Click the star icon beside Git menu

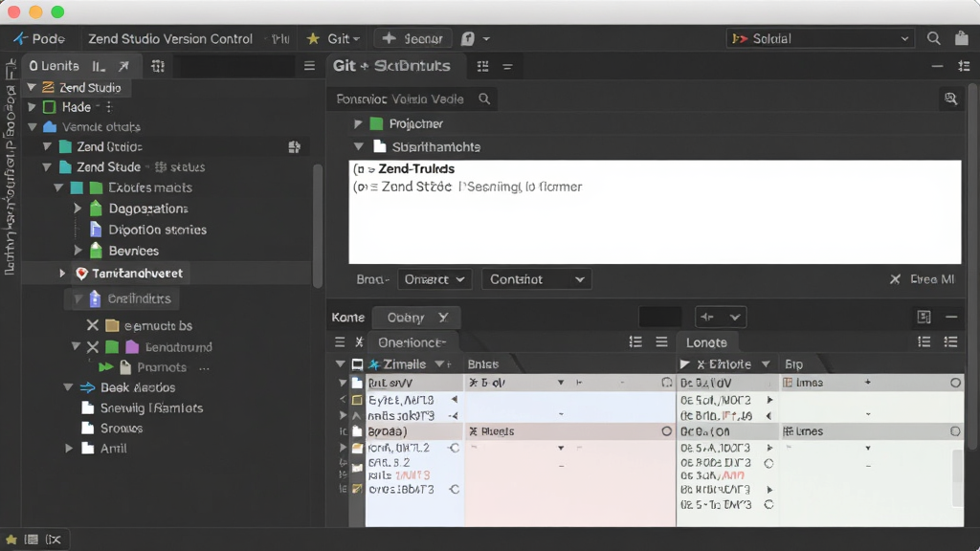pyautogui.click(x=313, y=38)
